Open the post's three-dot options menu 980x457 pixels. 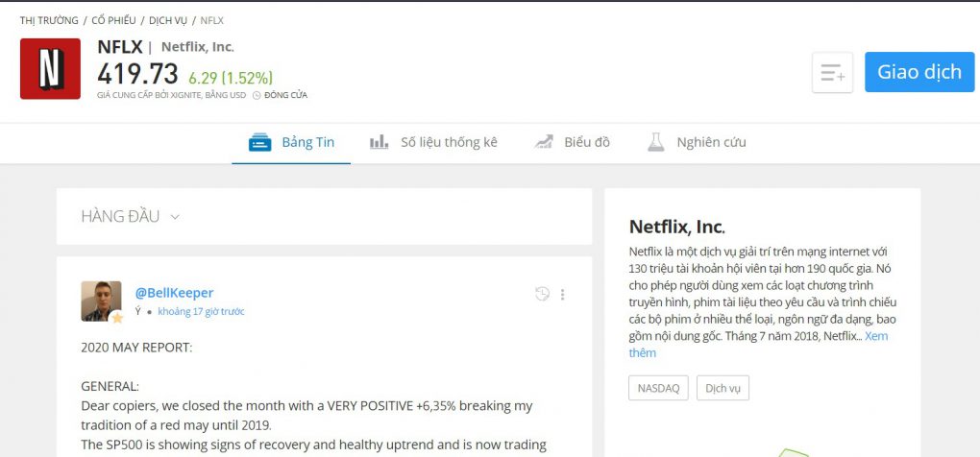click(x=562, y=294)
